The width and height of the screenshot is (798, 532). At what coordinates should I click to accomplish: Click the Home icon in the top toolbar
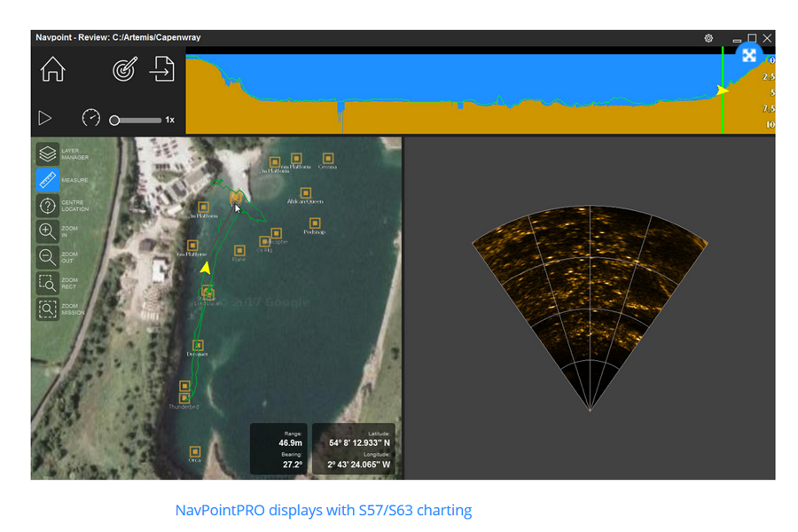coord(52,70)
